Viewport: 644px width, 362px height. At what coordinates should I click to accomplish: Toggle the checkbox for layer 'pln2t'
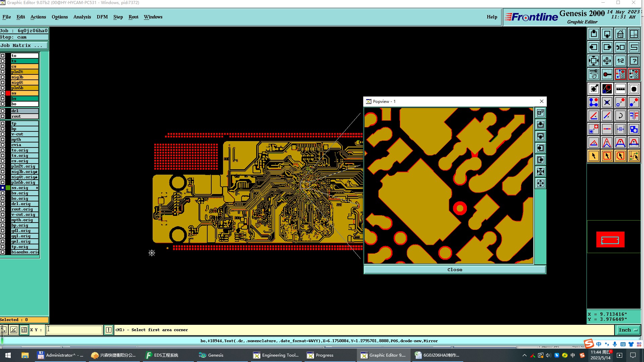pos(3,72)
